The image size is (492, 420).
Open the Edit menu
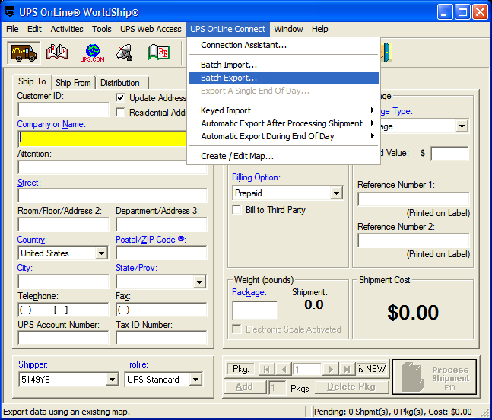34,29
